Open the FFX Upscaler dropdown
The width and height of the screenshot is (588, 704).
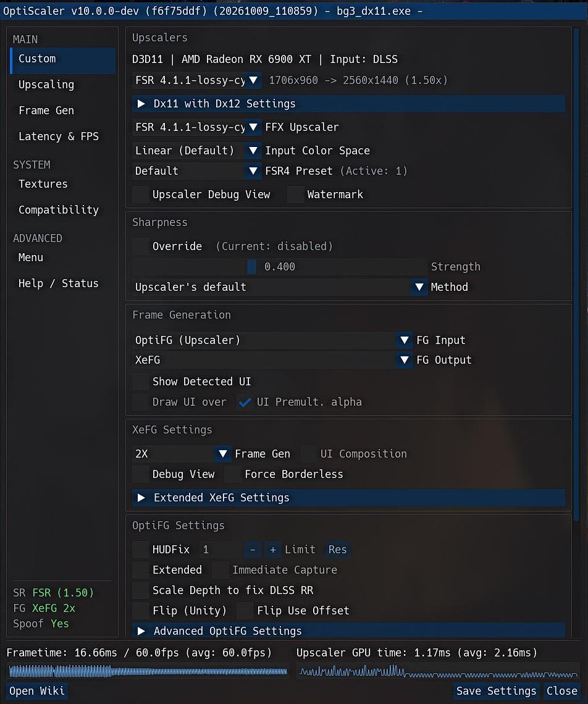pyautogui.click(x=197, y=127)
